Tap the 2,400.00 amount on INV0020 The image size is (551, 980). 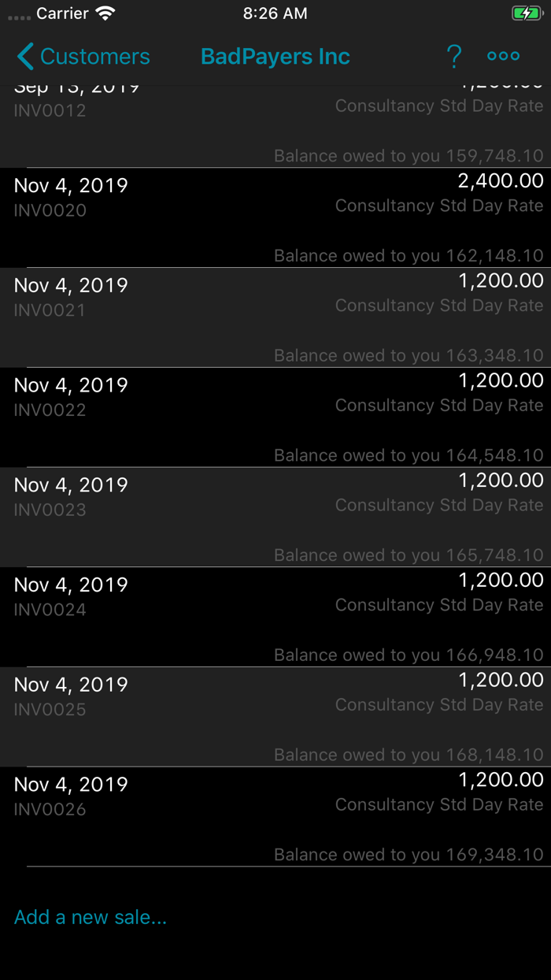[501, 181]
